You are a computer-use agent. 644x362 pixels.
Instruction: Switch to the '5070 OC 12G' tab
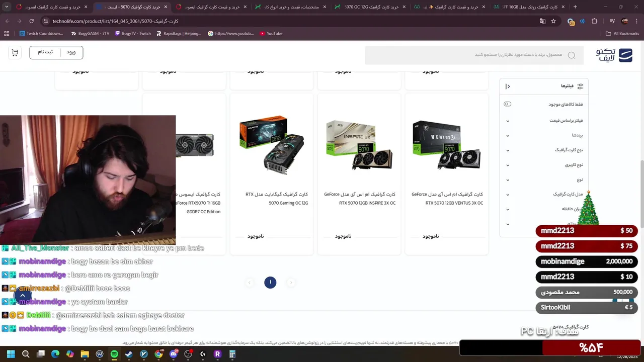tap(370, 7)
